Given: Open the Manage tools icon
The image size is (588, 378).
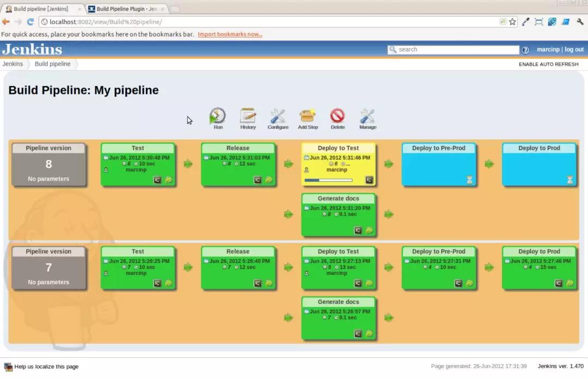Looking at the screenshot, I should 367,116.
